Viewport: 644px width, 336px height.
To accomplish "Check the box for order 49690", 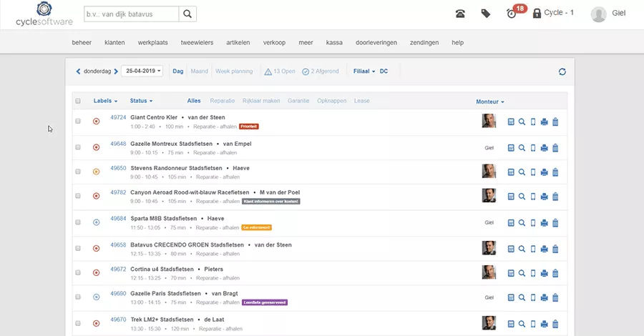I will 78,297.
